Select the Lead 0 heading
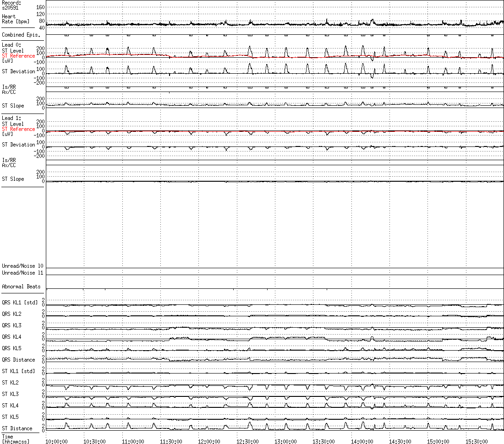This screenshot has height=444, width=504. (11, 45)
